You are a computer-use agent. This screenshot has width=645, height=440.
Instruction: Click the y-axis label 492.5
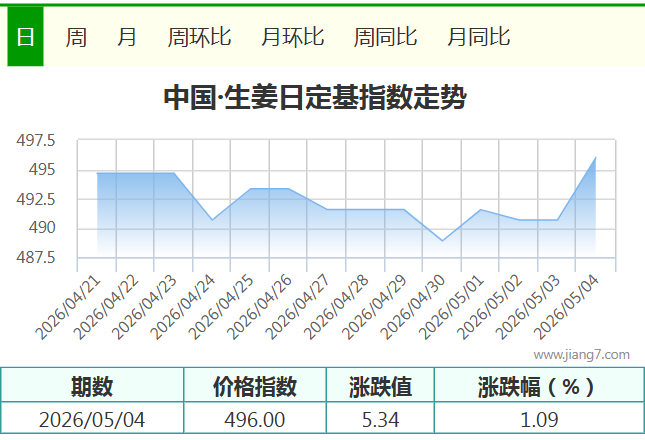[x=35, y=199]
